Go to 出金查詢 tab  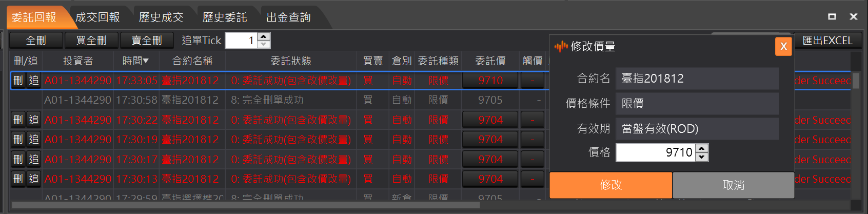tap(288, 17)
